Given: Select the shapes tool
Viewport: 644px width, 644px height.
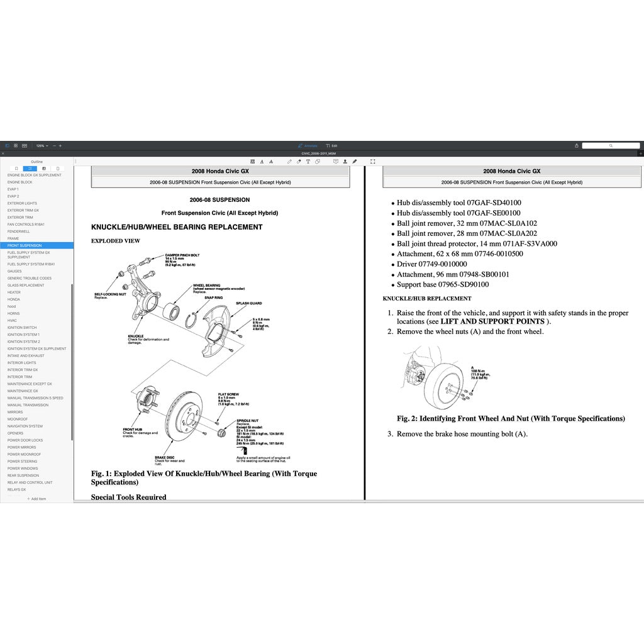Looking at the screenshot, I should [x=317, y=162].
